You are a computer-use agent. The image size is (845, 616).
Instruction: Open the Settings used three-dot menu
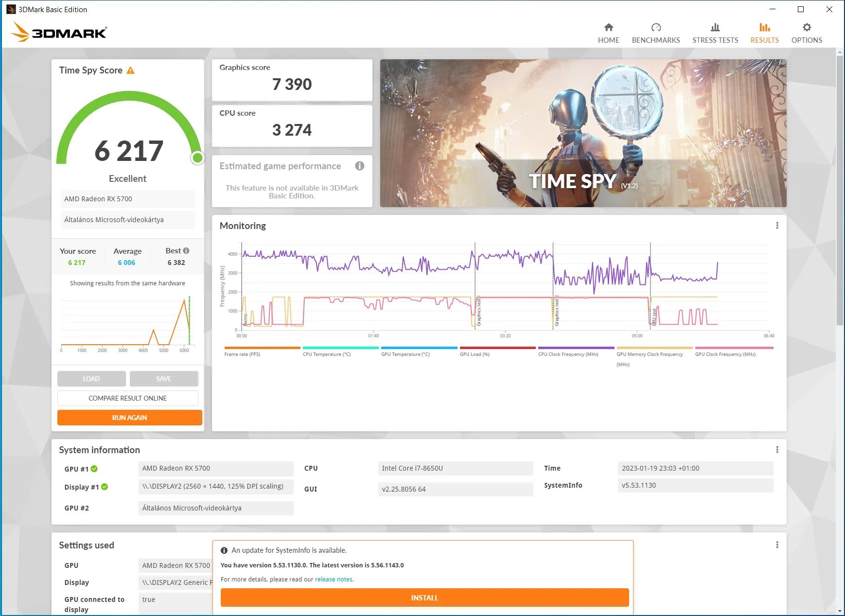pos(777,545)
